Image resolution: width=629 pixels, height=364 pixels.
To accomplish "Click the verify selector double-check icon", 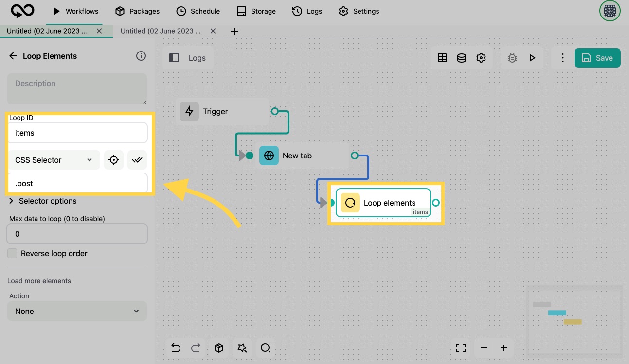I will (x=137, y=160).
